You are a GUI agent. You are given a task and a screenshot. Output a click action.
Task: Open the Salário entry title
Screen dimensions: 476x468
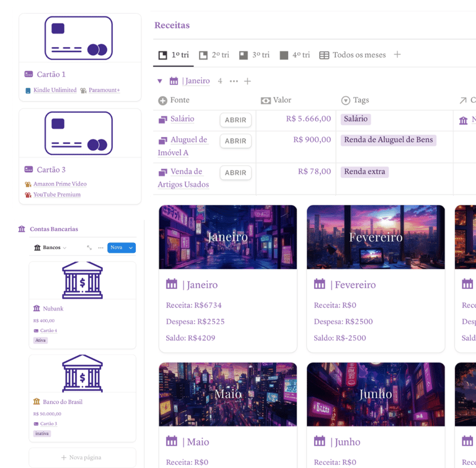click(x=182, y=119)
